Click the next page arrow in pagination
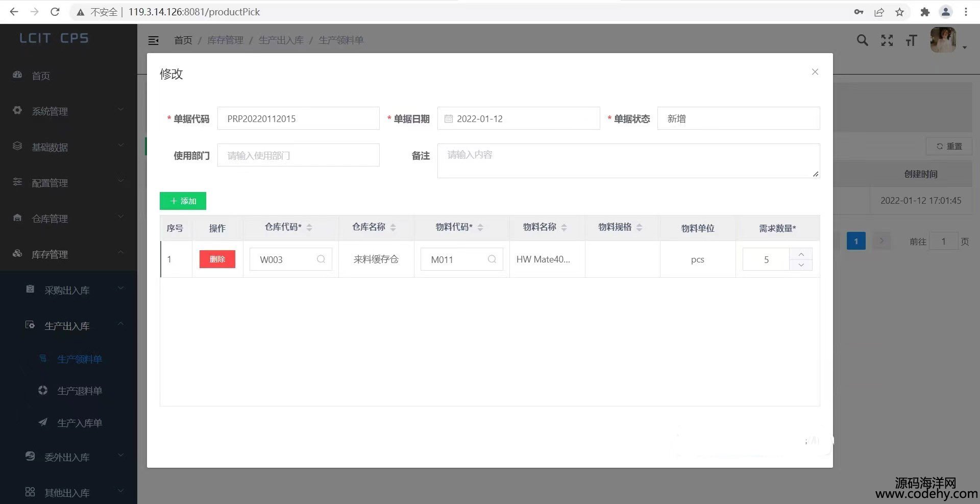980x504 pixels. tap(881, 241)
